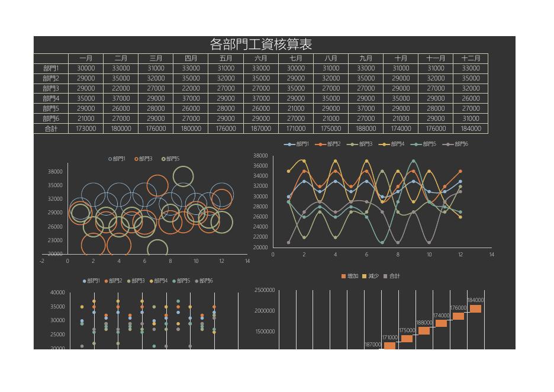Select the 合計 row label in table
Screen dimensions: 554x392
[51, 128]
